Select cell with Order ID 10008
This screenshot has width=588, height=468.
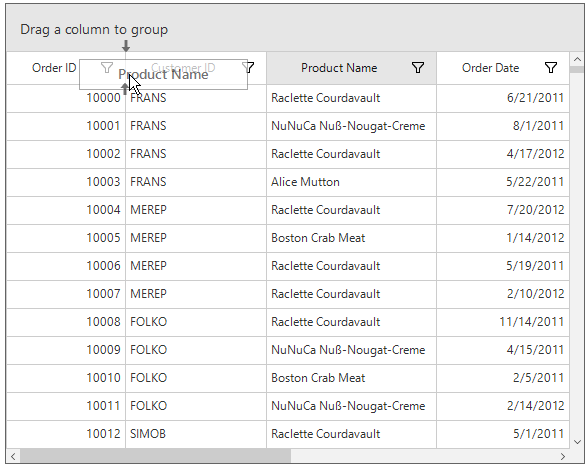(x=66, y=322)
